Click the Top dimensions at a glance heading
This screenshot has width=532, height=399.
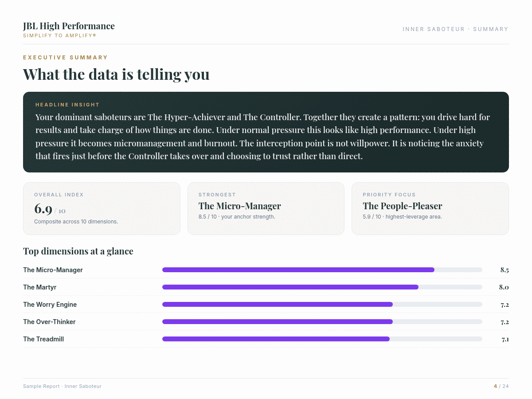click(78, 251)
